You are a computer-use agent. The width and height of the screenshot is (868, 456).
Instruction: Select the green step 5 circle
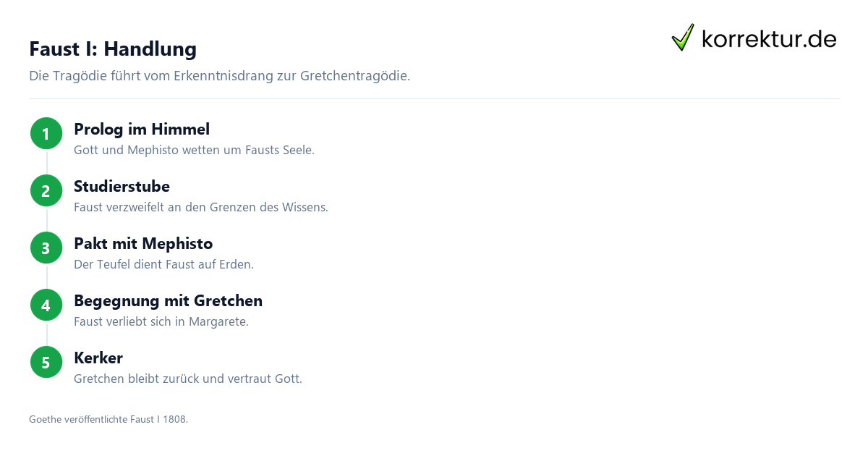click(x=46, y=362)
